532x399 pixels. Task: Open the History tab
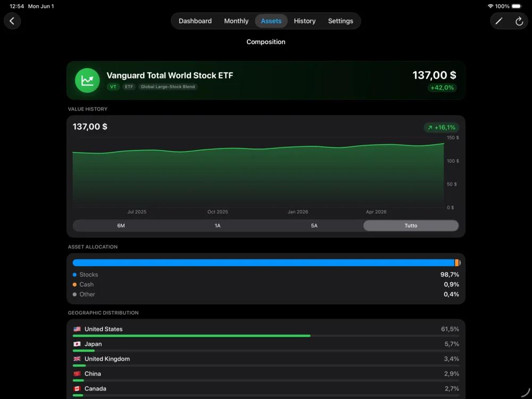(x=305, y=21)
